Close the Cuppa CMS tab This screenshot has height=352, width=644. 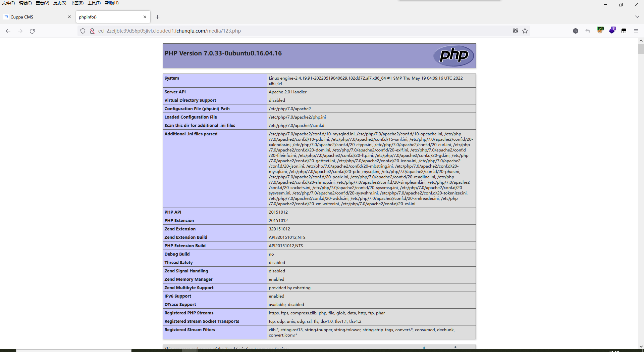69,17
